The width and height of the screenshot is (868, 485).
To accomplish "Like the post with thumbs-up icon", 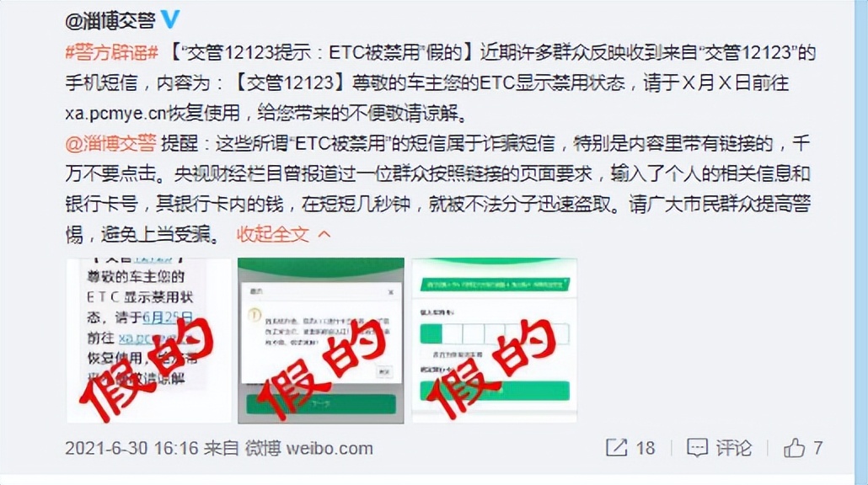I will click(x=794, y=447).
